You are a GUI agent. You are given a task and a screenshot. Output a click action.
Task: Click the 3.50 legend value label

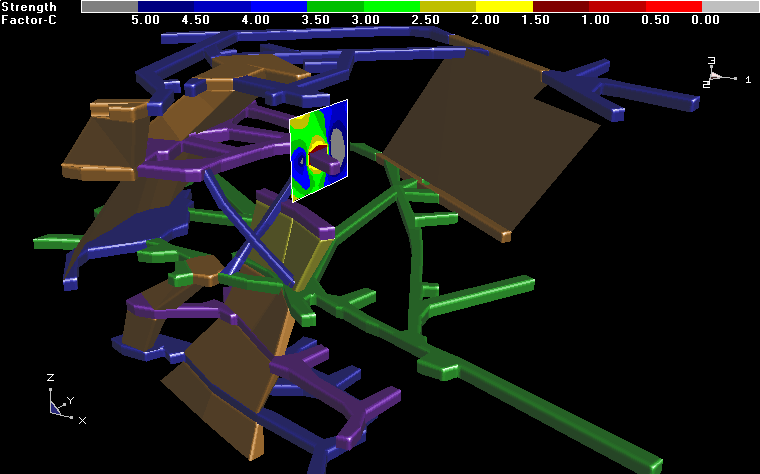(x=315, y=19)
